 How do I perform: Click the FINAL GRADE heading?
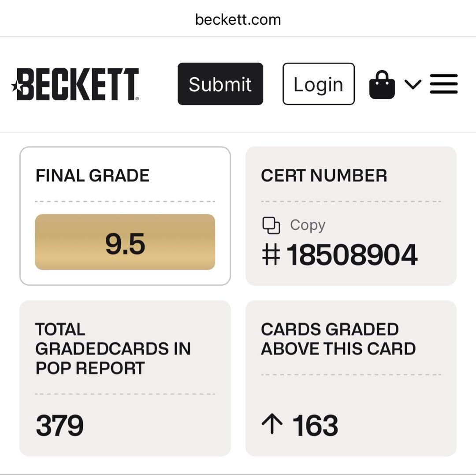click(93, 176)
